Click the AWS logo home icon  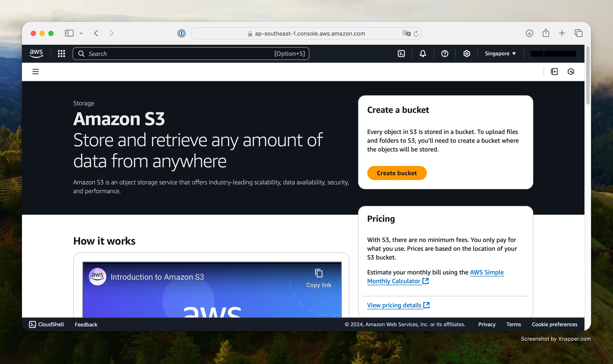pos(36,54)
